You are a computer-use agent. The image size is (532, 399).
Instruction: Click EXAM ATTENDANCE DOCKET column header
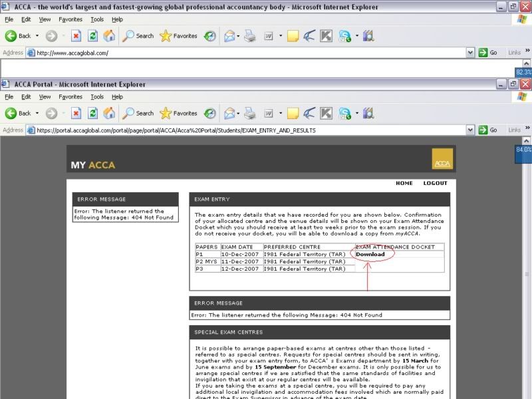400,247
